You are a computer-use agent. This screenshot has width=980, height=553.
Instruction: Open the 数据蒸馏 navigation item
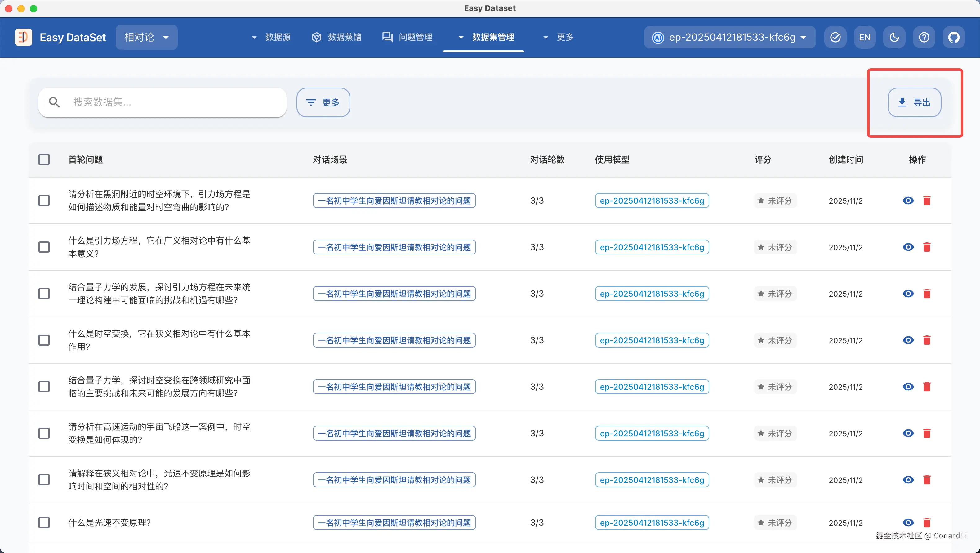337,37
